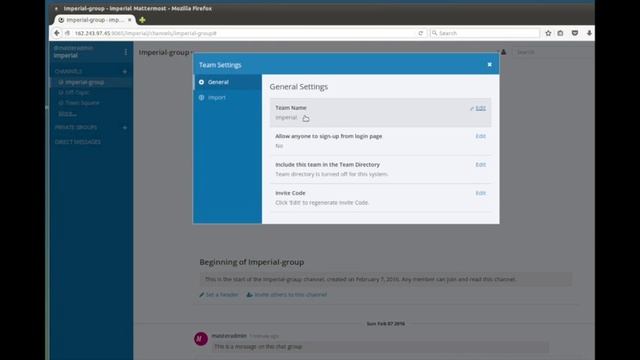Click the Pocket icon in Firefox toolbar
The image size is (640, 360).
pos(575,33)
